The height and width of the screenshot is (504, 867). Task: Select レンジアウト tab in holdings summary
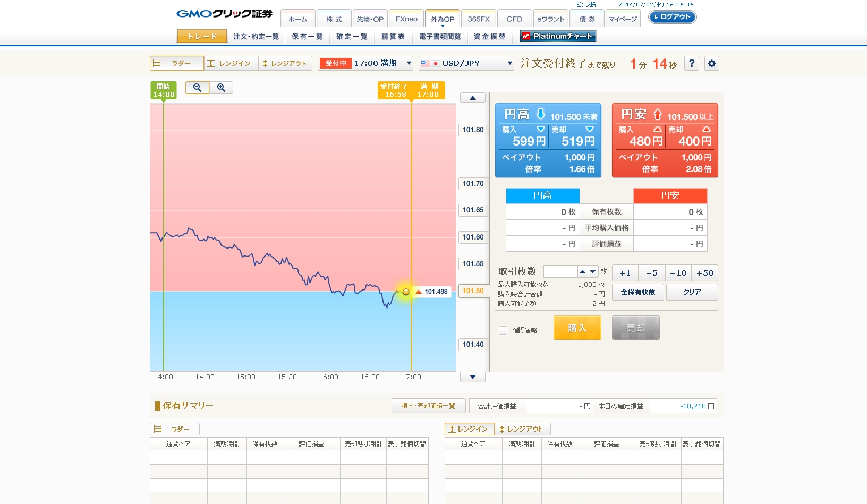[x=523, y=429]
